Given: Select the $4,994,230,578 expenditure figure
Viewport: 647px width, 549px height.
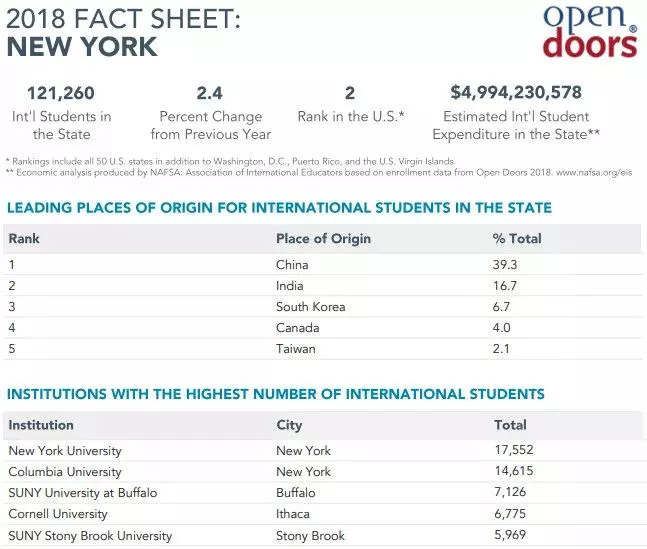Looking at the screenshot, I should (516, 92).
